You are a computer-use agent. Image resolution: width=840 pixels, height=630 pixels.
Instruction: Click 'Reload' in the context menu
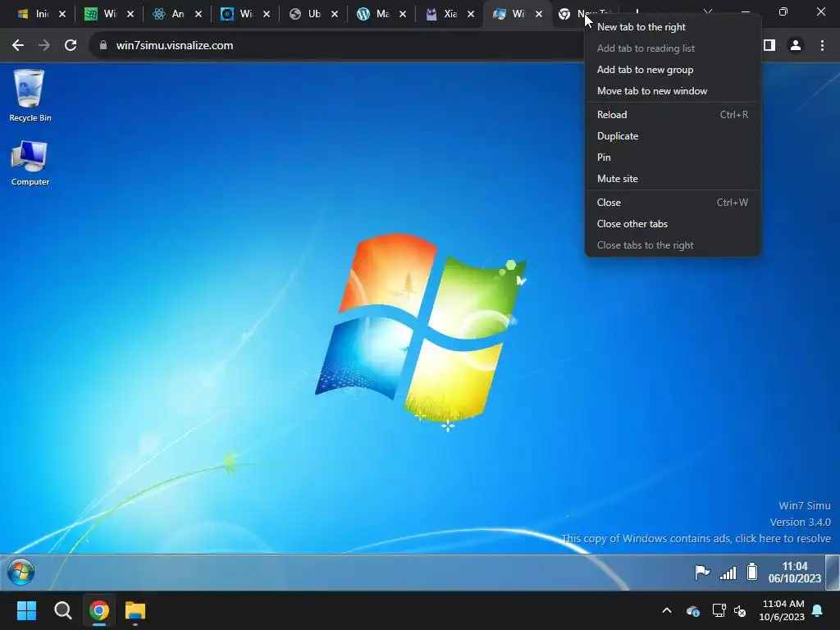[673, 115]
